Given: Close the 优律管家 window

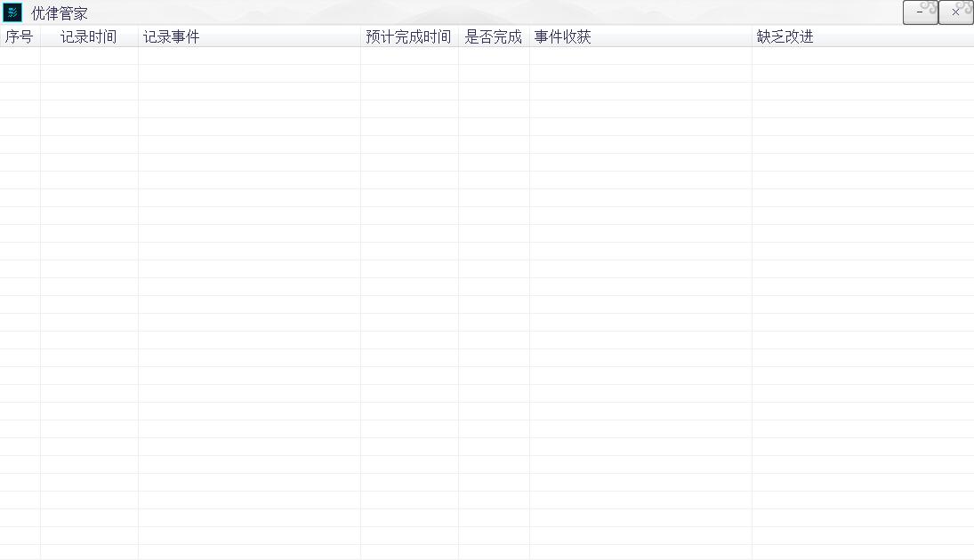Looking at the screenshot, I should (955, 12).
